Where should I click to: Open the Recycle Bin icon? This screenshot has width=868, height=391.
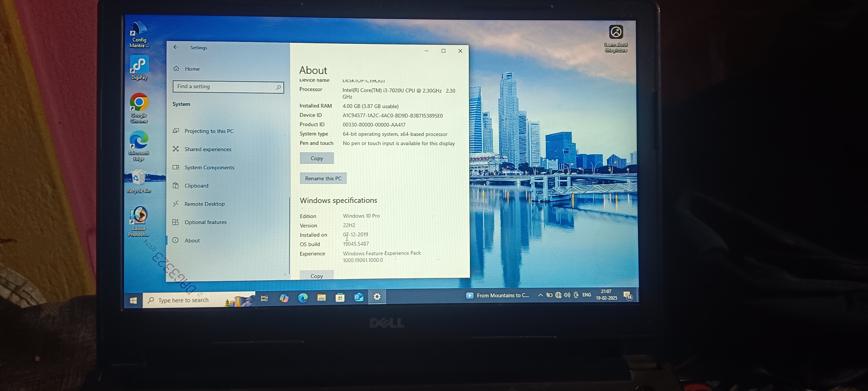pos(138,181)
